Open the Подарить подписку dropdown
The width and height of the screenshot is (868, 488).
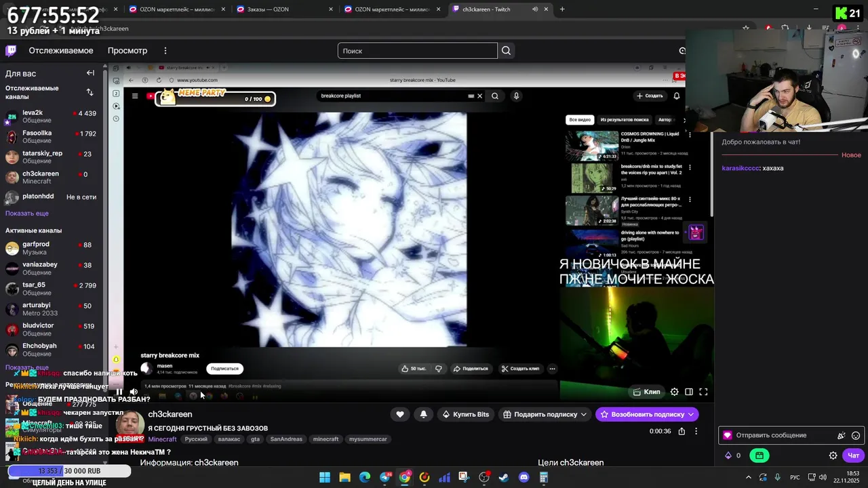point(545,414)
